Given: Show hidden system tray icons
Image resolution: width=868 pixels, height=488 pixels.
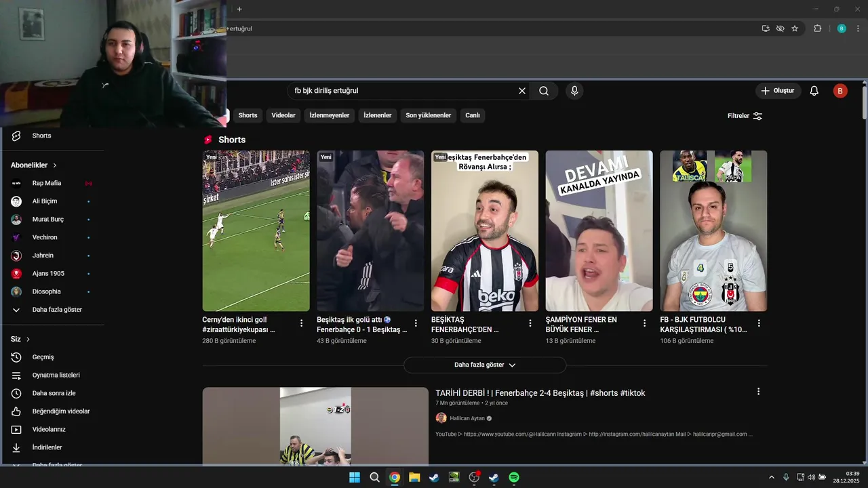Looking at the screenshot, I should (771, 477).
